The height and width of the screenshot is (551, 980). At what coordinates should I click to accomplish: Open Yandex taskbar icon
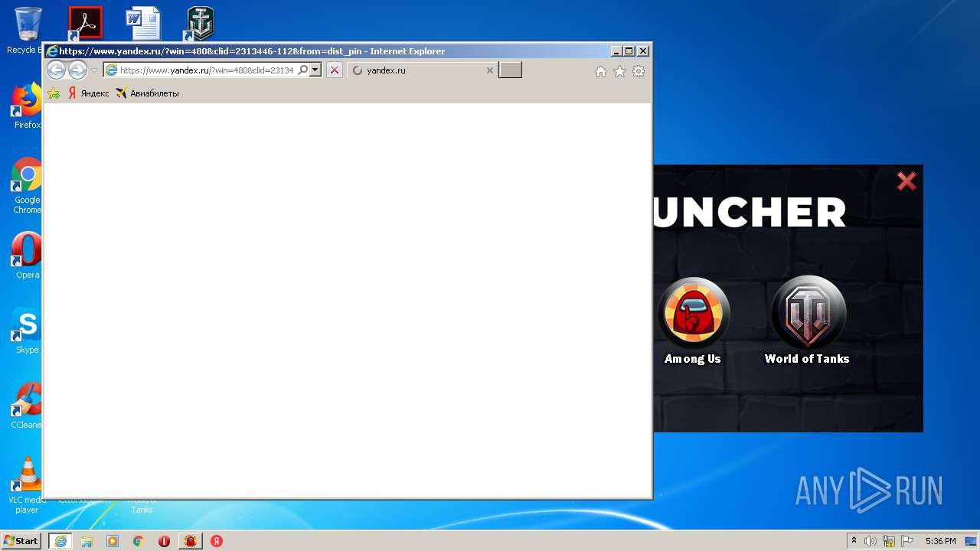click(217, 541)
